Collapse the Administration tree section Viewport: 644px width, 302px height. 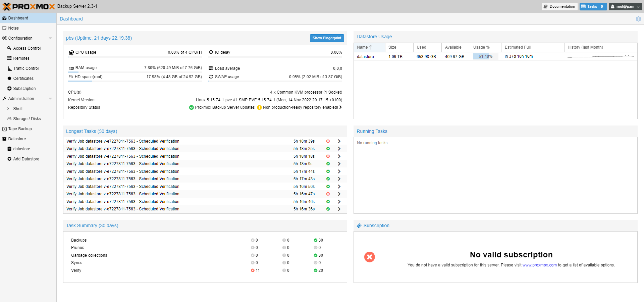[50, 99]
